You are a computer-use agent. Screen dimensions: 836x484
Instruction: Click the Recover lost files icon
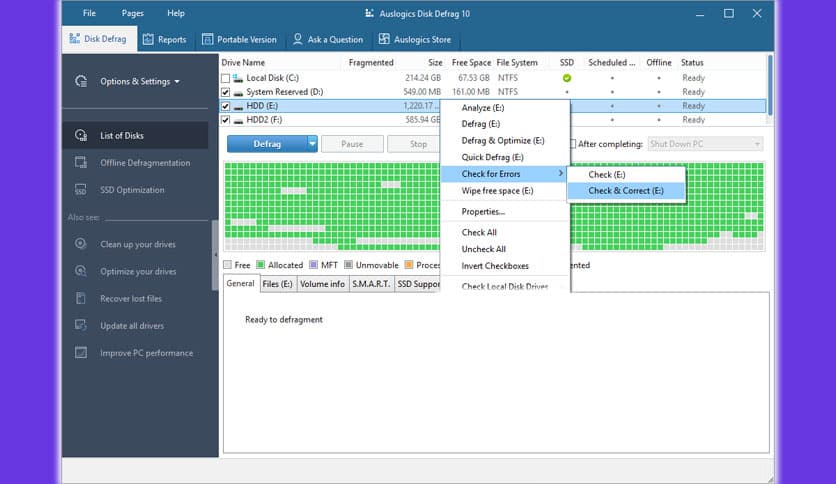[81, 299]
